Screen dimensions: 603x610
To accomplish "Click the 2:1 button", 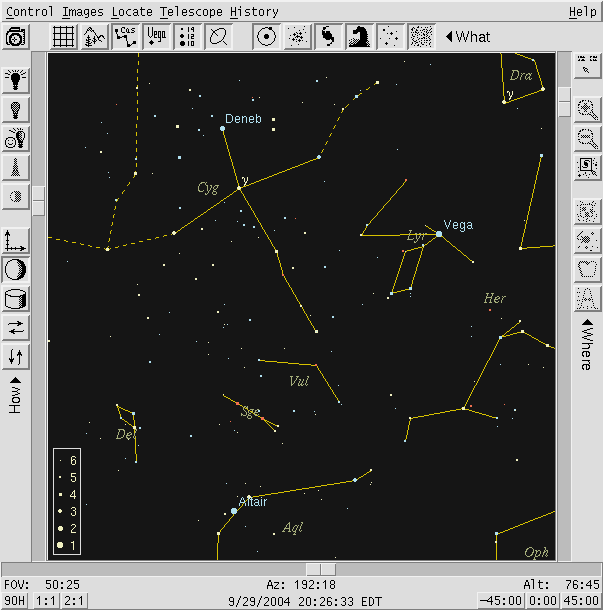I will 74,601.
